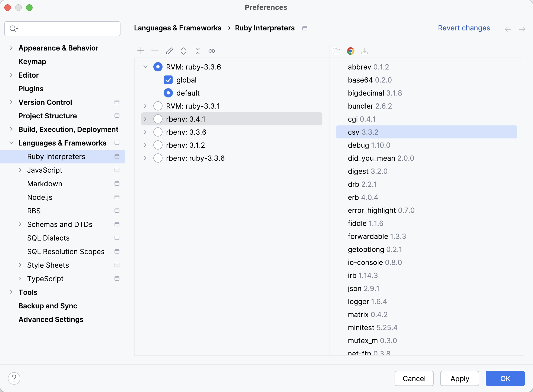Open the Keymap settings page
This screenshot has height=392, width=533.
32,62
